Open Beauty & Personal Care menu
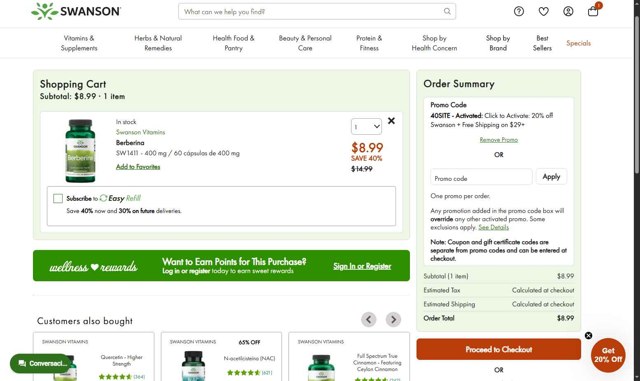The height and width of the screenshot is (381, 640). pyautogui.click(x=305, y=43)
